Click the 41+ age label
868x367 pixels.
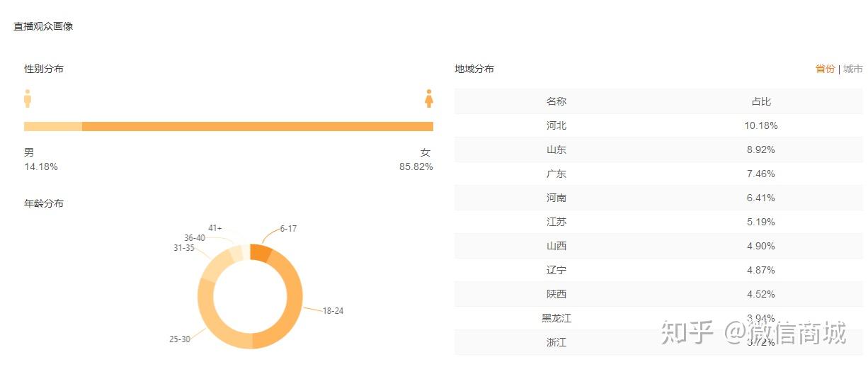(x=215, y=228)
